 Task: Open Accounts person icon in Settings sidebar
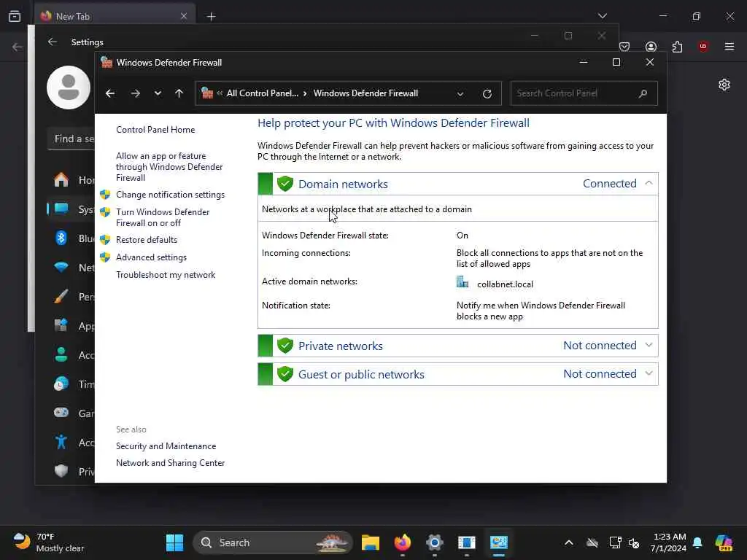tap(61, 355)
